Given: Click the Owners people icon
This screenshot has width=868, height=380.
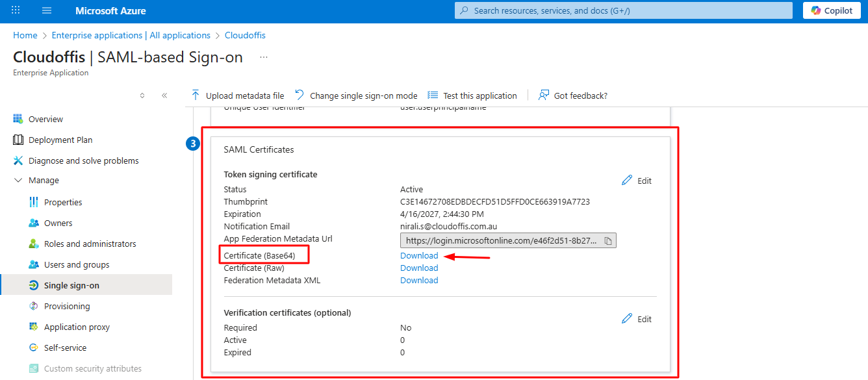Looking at the screenshot, I should coord(34,223).
